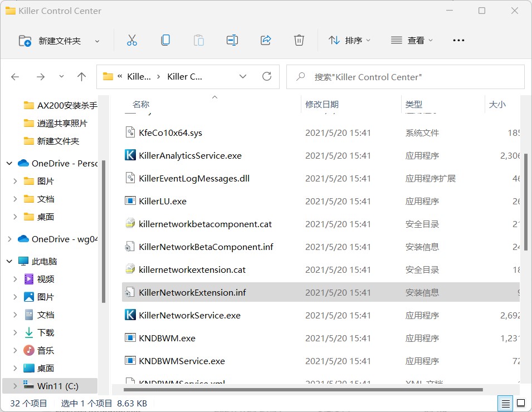Open the 排序 sort dropdown

[x=349, y=40]
